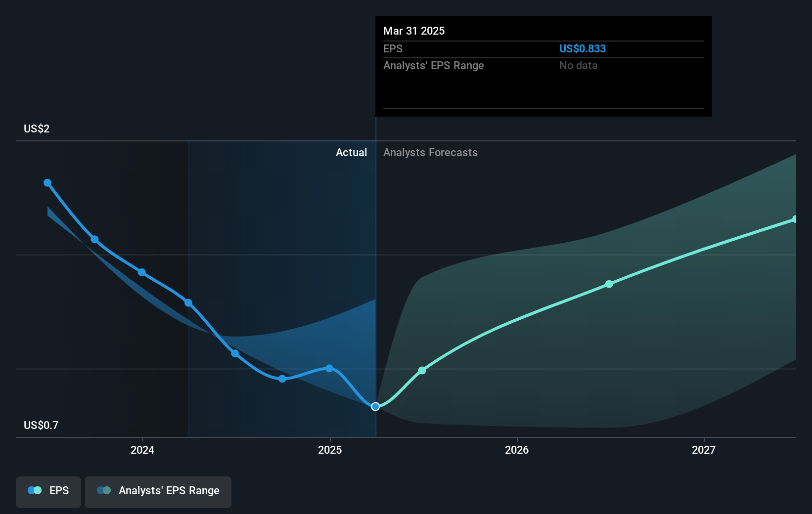This screenshot has width=812, height=514.
Task: Click the late-2024 EPS data point at the dip
Action: point(282,379)
